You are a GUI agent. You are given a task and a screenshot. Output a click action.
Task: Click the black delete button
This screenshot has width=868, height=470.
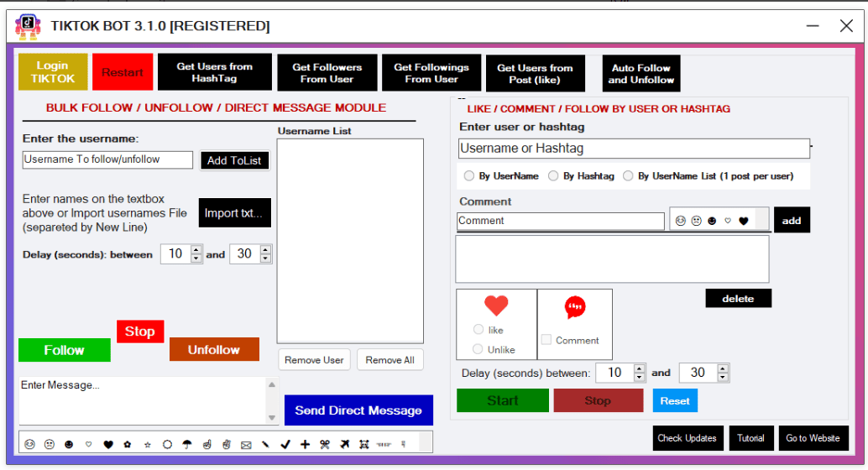(x=739, y=299)
